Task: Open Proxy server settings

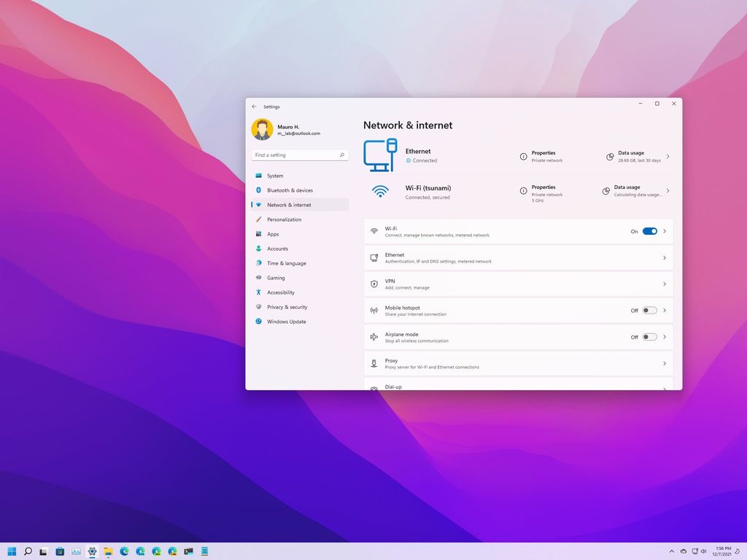Action: 519,362
